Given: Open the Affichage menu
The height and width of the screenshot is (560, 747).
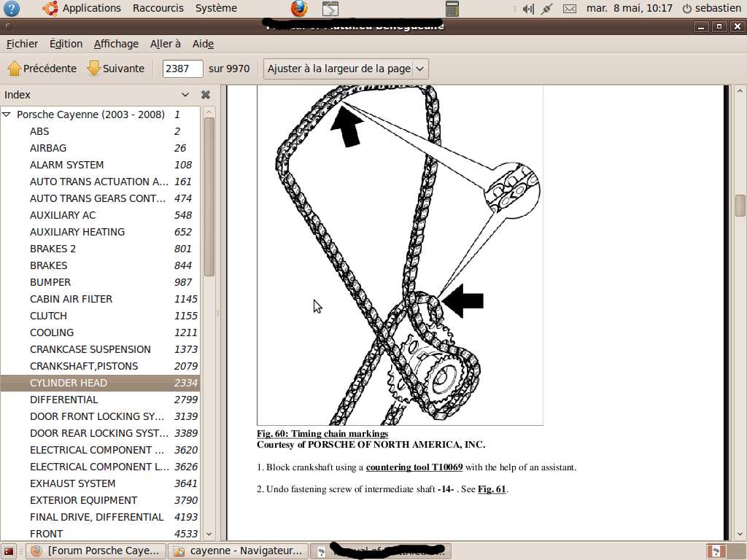Looking at the screenshot, I should (116, 44).
